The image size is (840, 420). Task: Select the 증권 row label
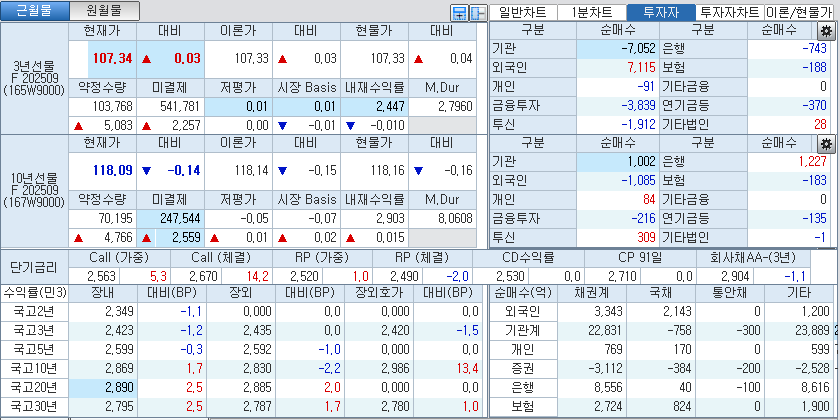tap(524, 368)
